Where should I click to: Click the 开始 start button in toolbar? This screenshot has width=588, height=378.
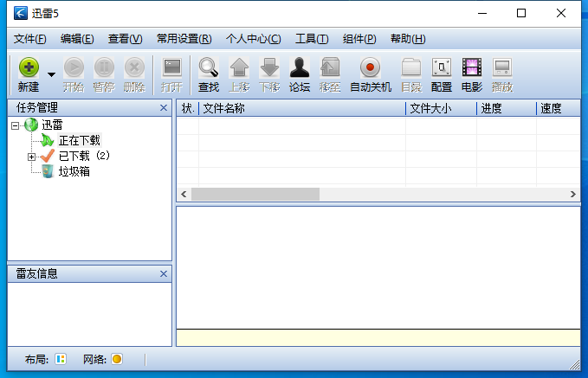[x=74, y=74]
